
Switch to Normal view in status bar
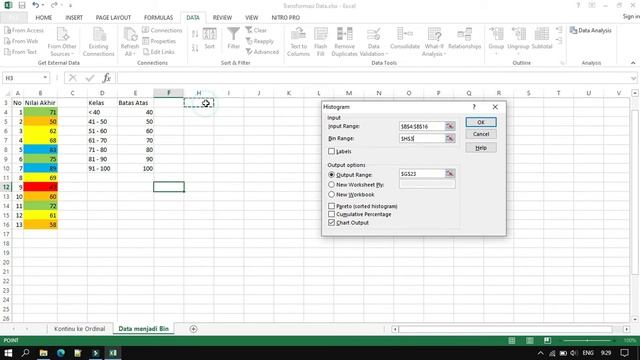click(x=511, y=340)
